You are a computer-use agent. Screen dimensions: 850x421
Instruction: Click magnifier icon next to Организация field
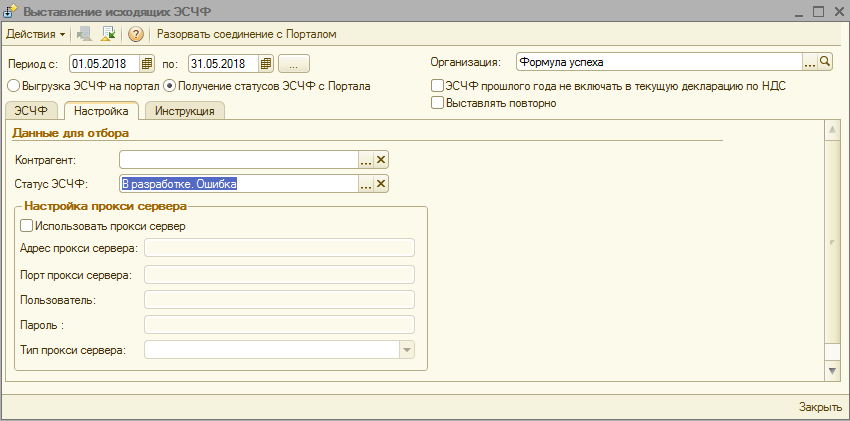tap(825, 62)
